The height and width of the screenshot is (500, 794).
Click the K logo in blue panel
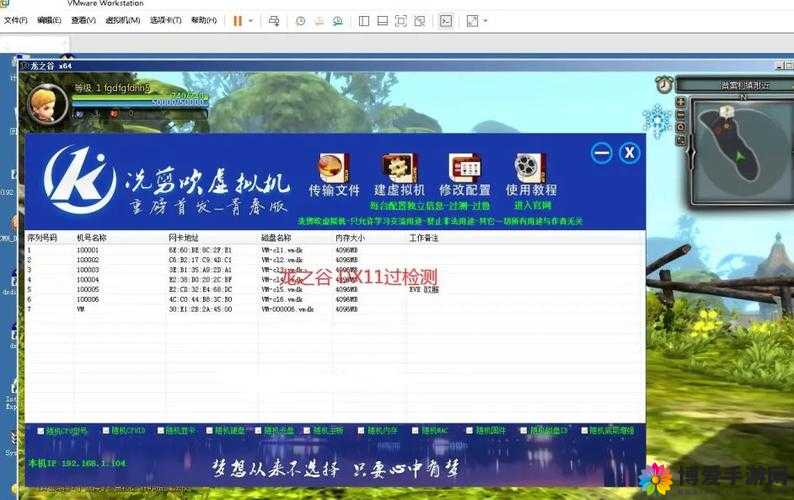pyautogui.click(x=80, y=179)
